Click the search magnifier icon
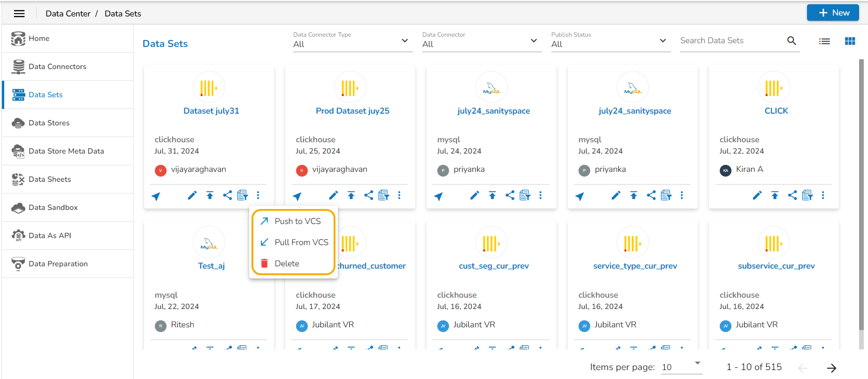868x379 pixels. 792,41
